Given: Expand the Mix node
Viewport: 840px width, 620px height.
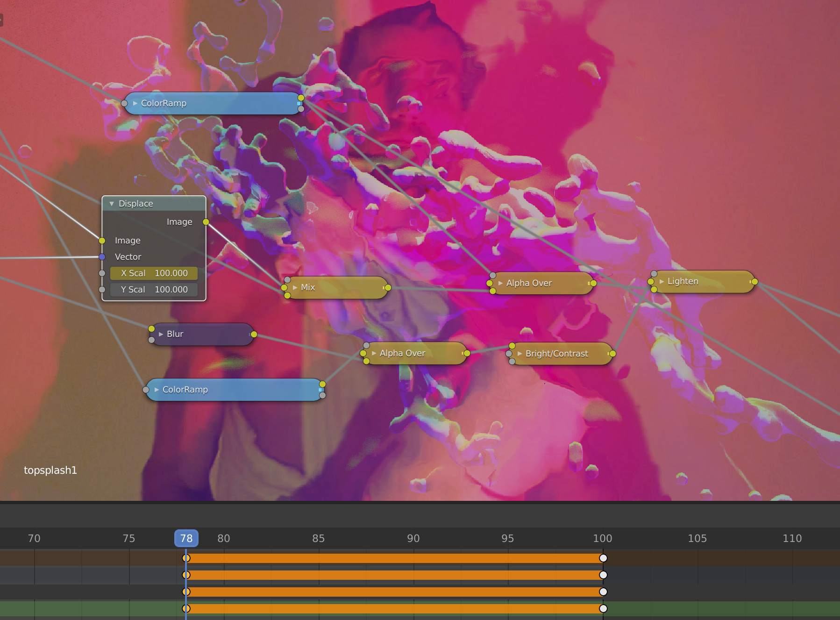Looking at the screenshot, I should [295, 287].
